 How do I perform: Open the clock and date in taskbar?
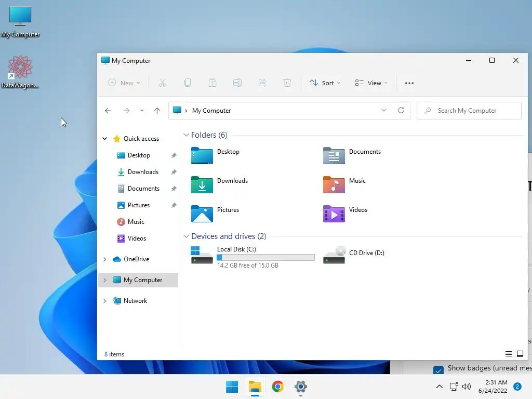coord(493,387)
